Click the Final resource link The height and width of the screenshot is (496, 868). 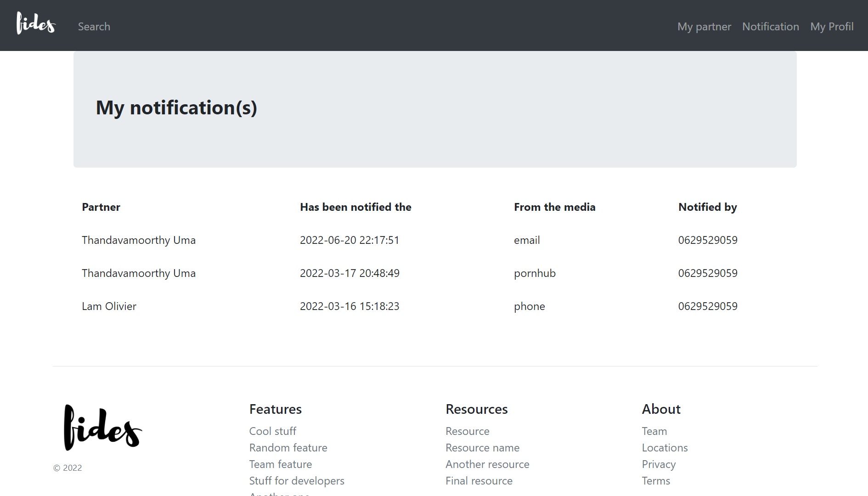click(479, 481)
